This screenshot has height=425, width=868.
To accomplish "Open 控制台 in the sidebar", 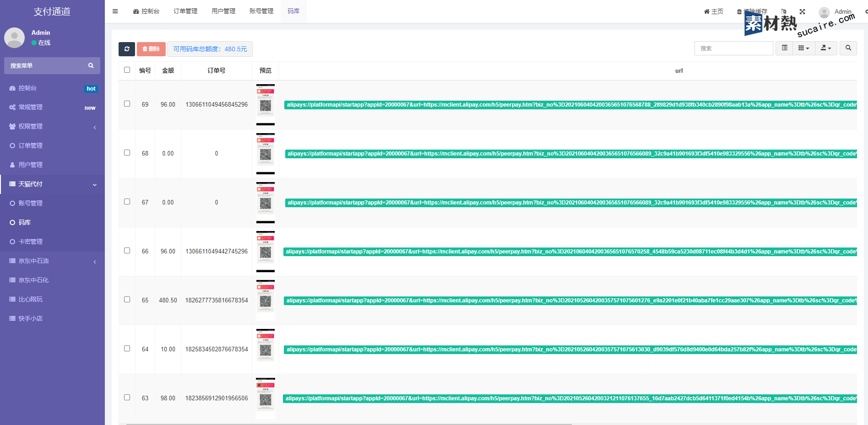I will coord(52,88).
